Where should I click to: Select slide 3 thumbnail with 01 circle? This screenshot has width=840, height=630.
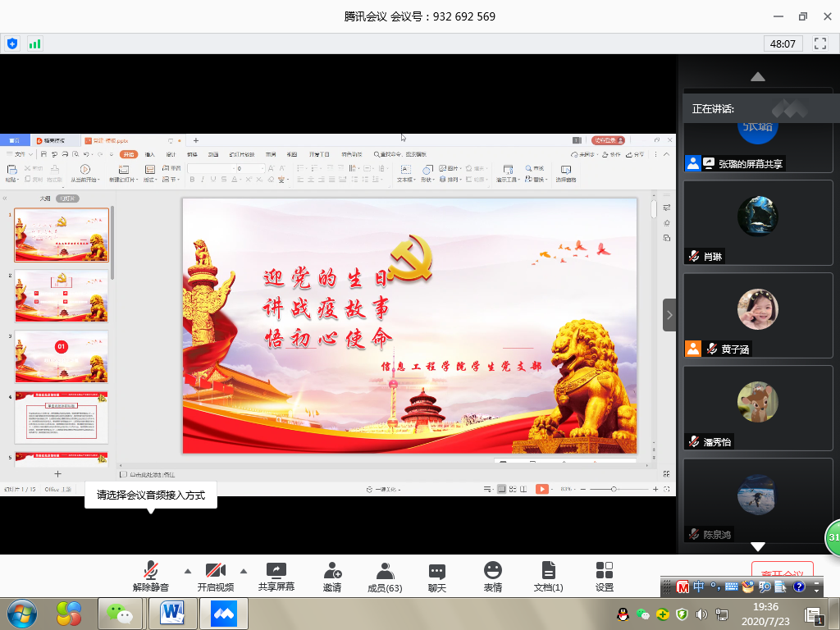tap(62, 357)
